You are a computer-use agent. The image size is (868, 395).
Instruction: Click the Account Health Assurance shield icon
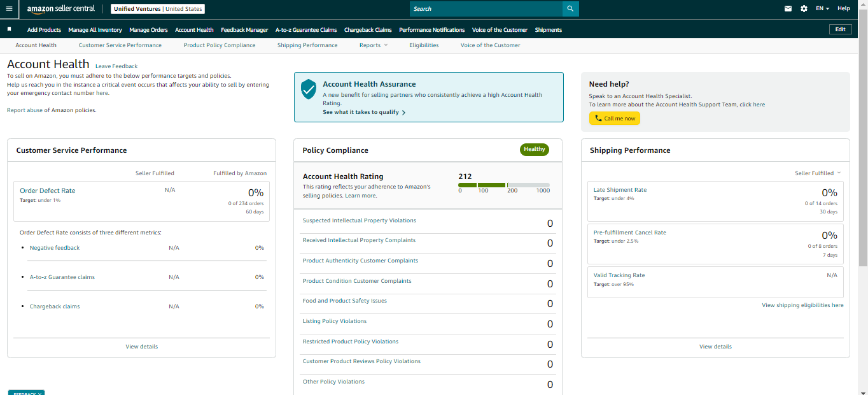(x=309, y=90)
